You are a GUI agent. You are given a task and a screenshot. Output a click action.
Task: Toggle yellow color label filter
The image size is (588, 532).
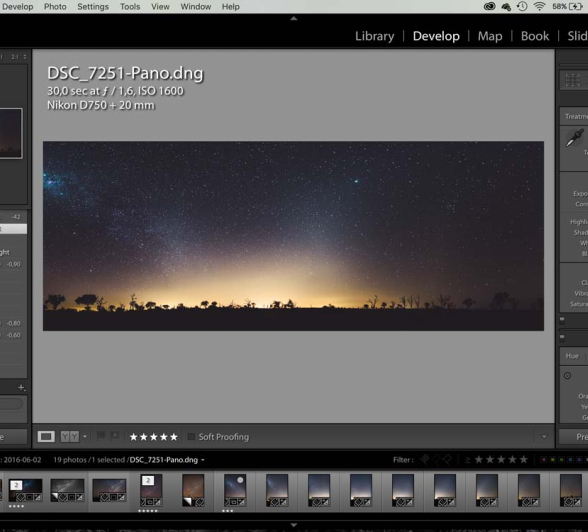(553, 459)
